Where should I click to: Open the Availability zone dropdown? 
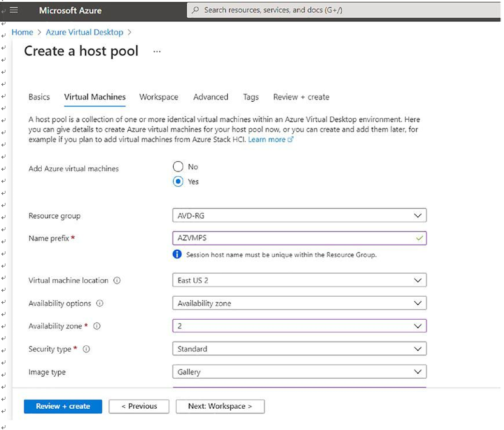coord(299,326)
